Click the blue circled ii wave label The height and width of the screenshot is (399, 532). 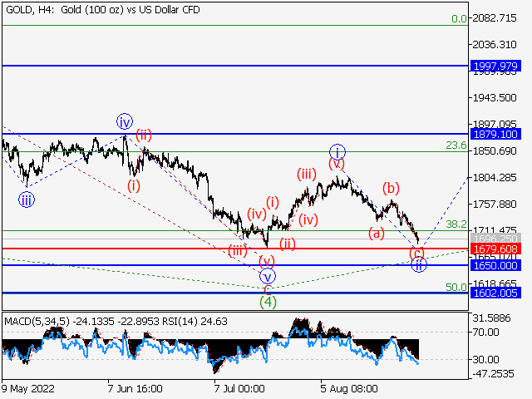[x=419, y=264]
